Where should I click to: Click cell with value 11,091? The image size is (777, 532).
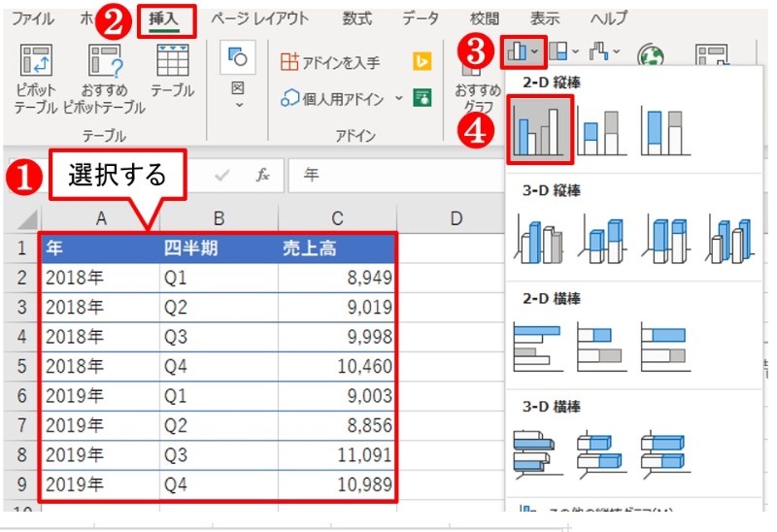[337, 455]
